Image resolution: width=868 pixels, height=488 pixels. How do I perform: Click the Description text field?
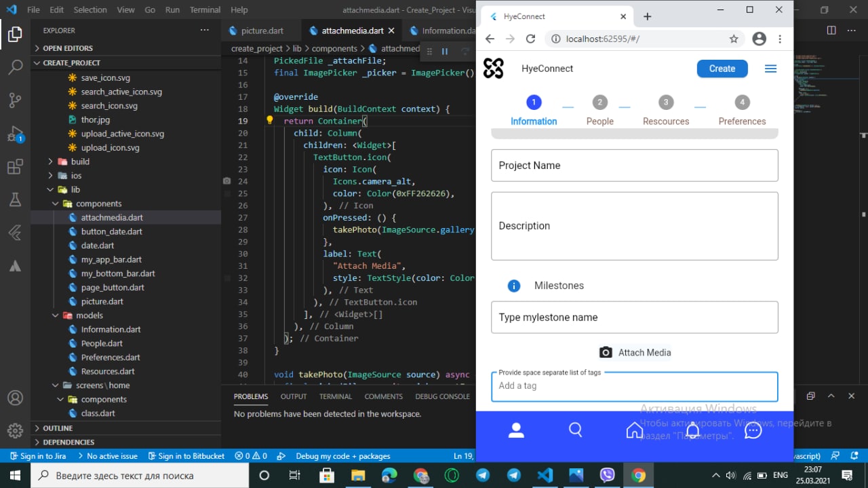pos(634,226)
